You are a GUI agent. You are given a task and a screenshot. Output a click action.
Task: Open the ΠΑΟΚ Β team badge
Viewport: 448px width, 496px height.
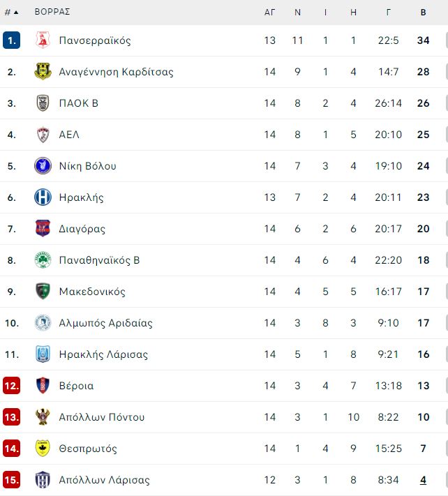coord(43,103)
